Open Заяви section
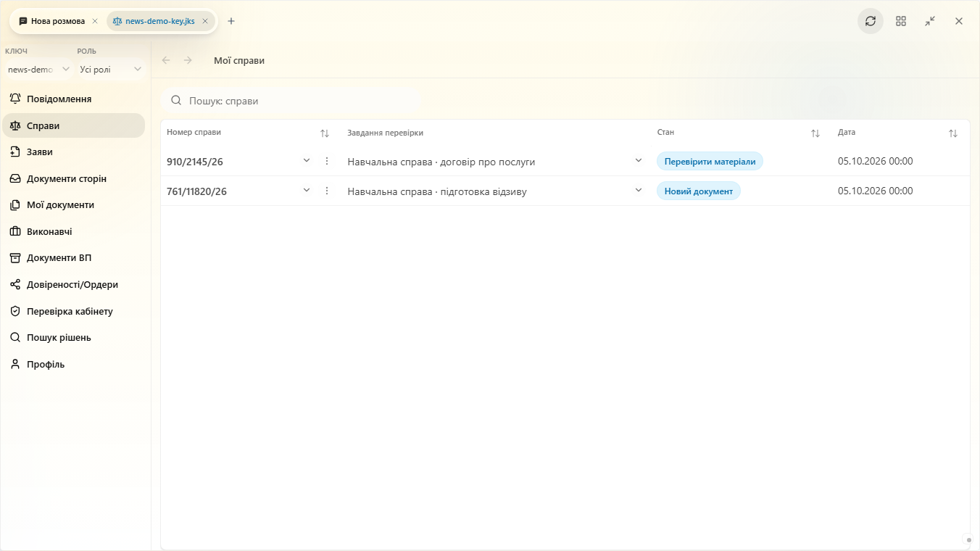The image size is (980, 551). click(x=74, y=152)
